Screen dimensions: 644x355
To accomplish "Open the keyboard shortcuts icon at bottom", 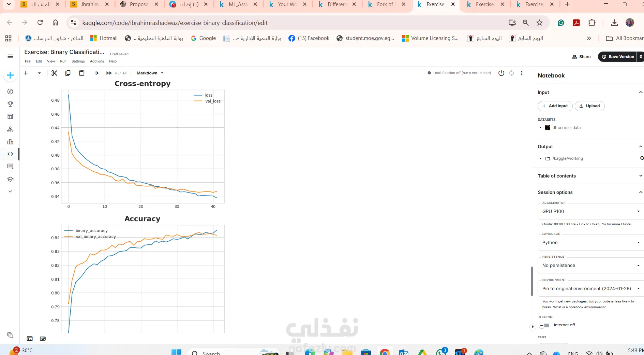I will pyautogui.click(x=43, y=339).
